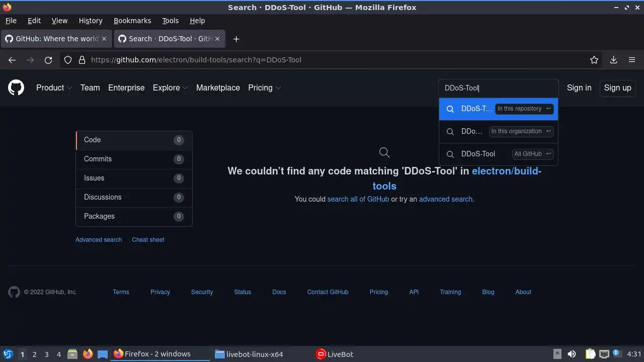Open the footer Privacy link
Image resolution: width=644 pixels, height=362 pixels.
coord(160,292)
